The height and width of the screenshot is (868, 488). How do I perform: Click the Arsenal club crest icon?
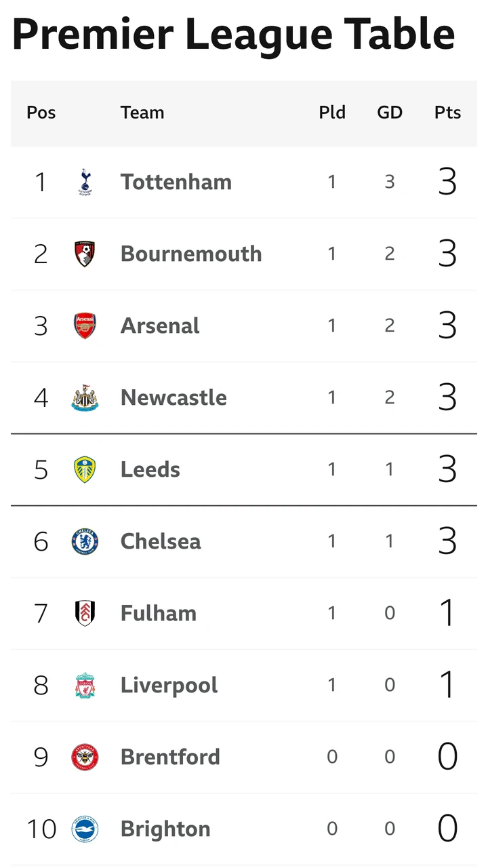tap(85, 325)
